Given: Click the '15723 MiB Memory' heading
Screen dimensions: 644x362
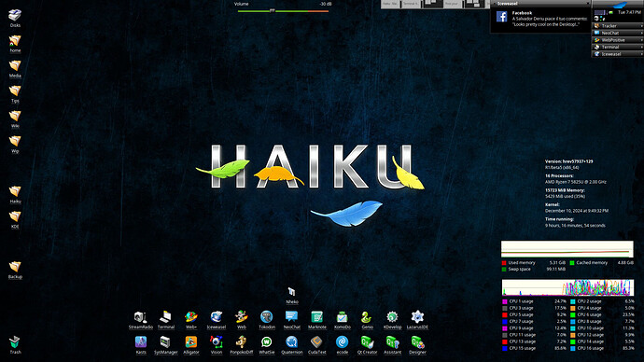Looking at the screenshot, I should 565,190.
